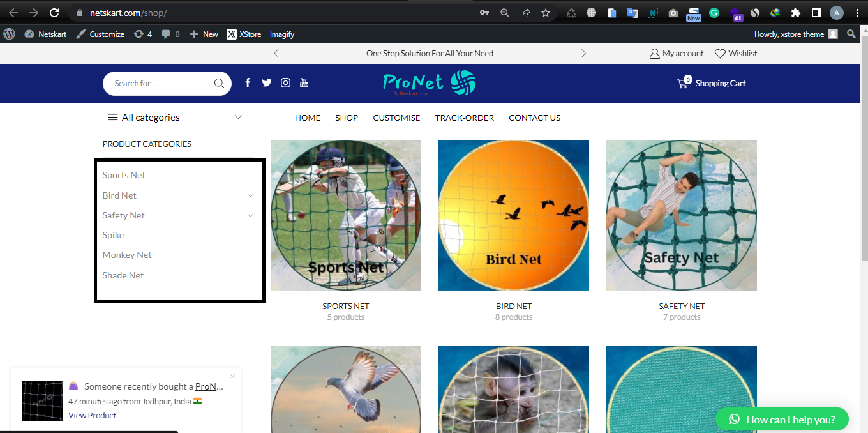Click the Wishlist heart icon
The image size is (868, 433).
point(720,54)
